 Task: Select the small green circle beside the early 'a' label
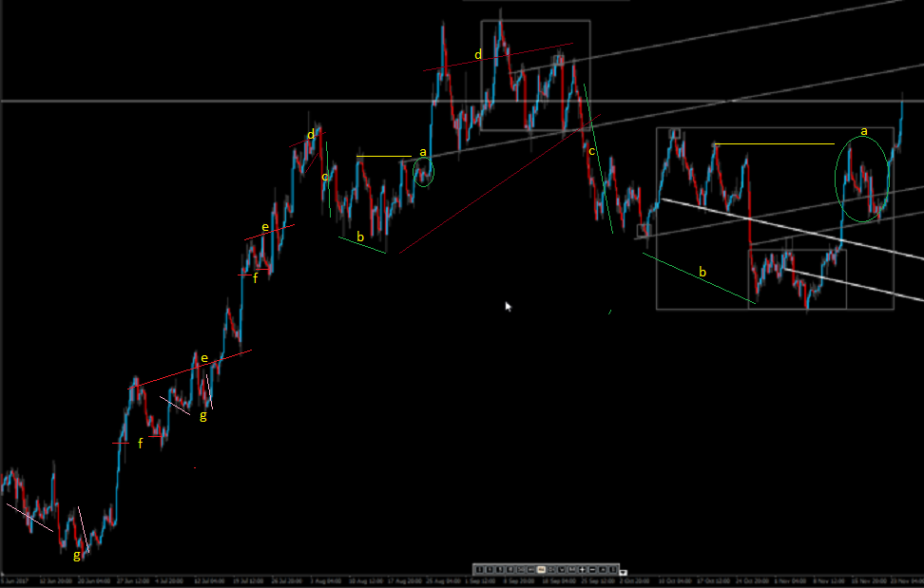click(424, 172)
